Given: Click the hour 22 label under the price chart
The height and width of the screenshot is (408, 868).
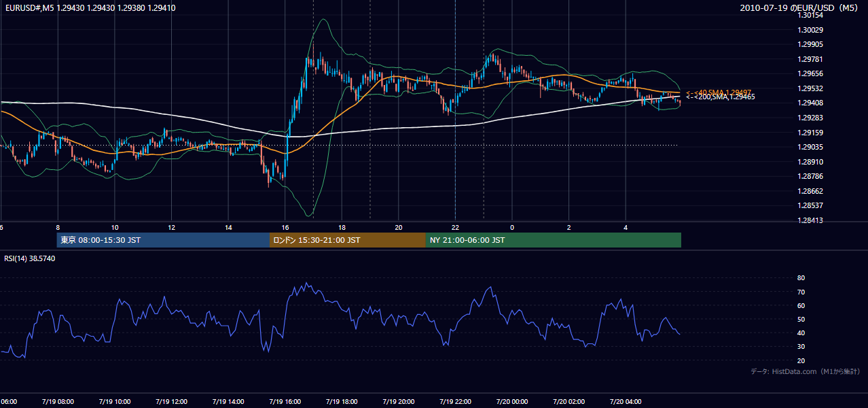Looking at the screenshot, I should 455,228.
